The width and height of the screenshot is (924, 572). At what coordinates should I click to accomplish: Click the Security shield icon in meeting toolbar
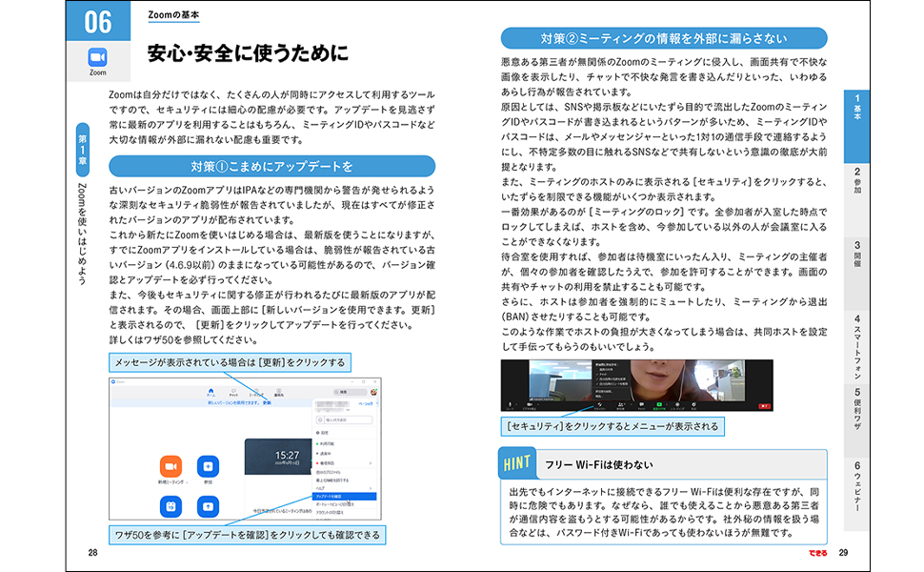coord(600,404)
